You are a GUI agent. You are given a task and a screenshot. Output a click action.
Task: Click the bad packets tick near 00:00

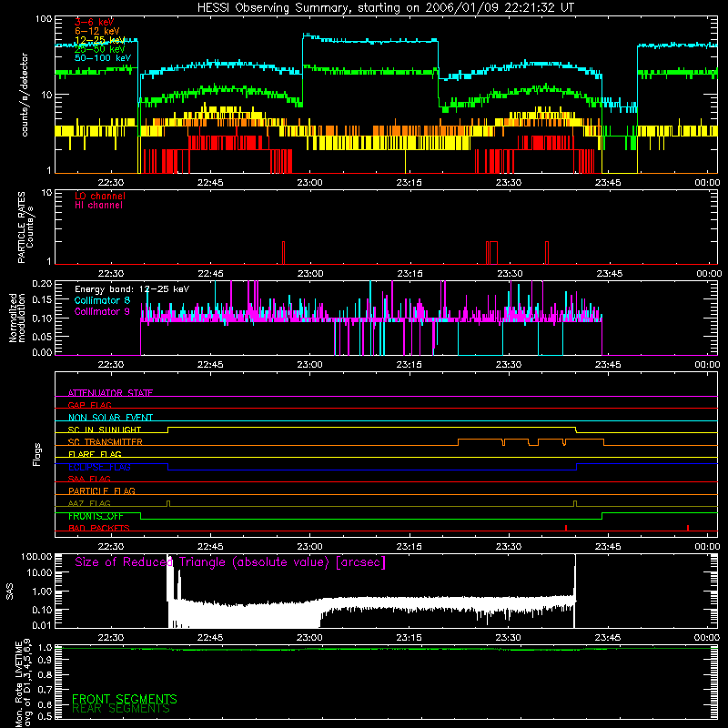[688, 528]
